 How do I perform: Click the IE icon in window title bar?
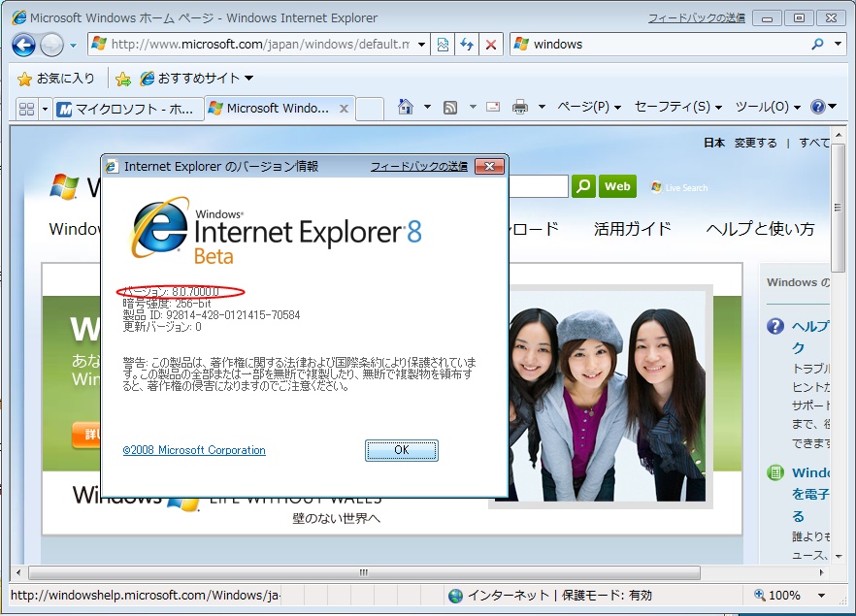tap(19, 18)
